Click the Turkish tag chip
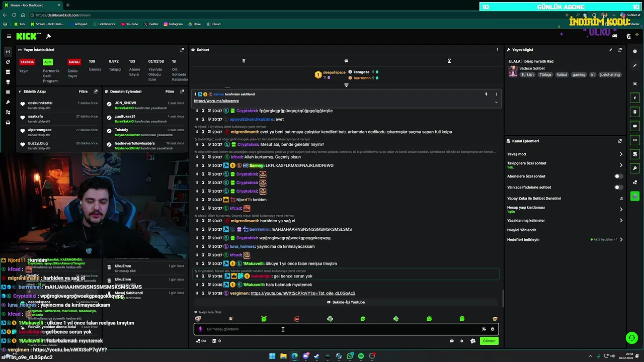Image resolution: width=644 pixels, height=362 pixels. point(527,74)
